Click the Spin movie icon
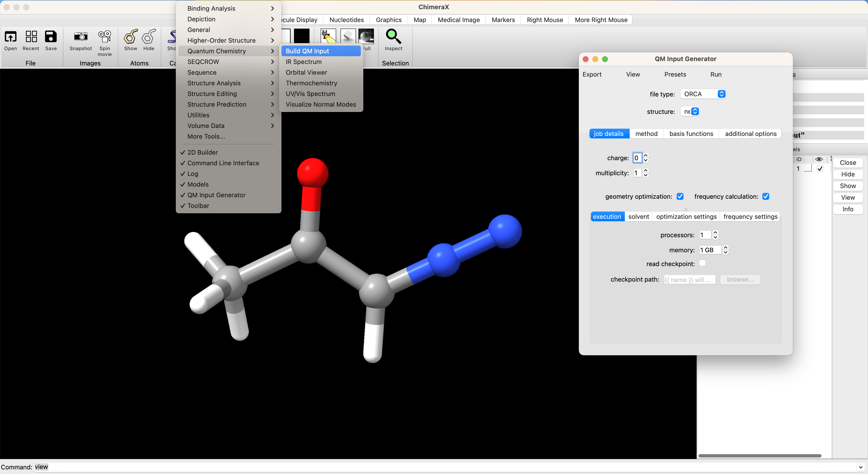The width and height of the screenshot is (868, 474). click(105, 36)
